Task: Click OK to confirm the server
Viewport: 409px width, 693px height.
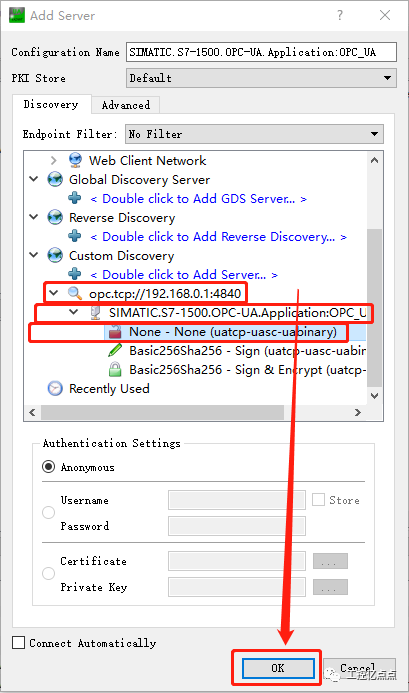Action: pos(278,668)
